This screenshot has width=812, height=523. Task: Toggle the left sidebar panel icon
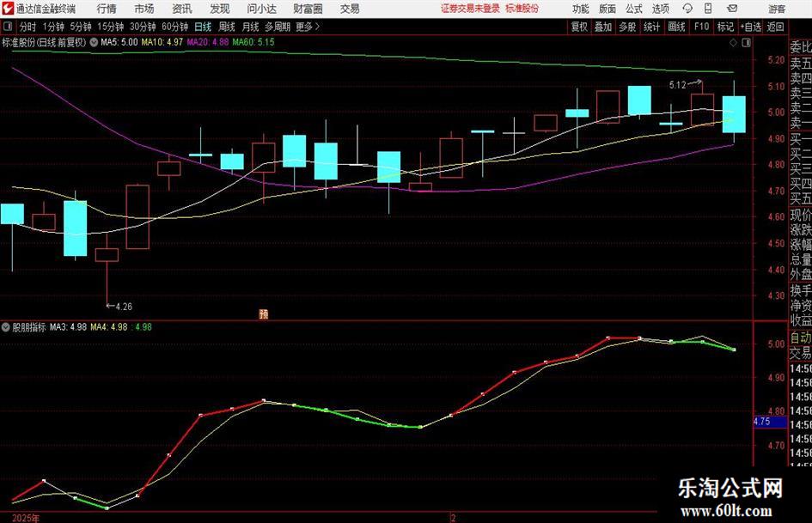[8, 27]
